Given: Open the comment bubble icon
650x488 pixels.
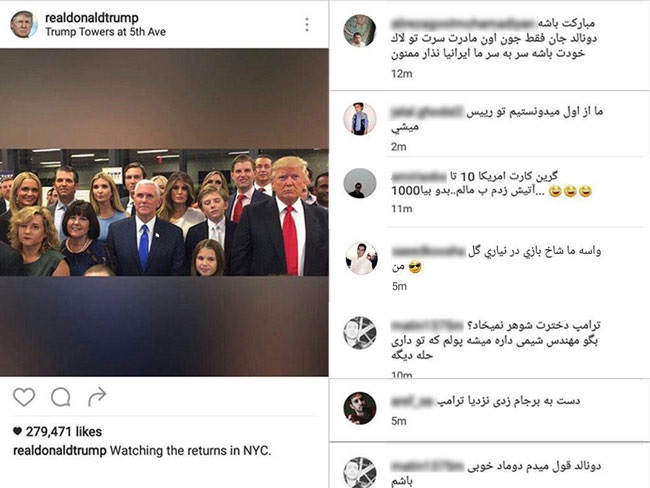Looking at the screenshot, I should pos(61,397).
